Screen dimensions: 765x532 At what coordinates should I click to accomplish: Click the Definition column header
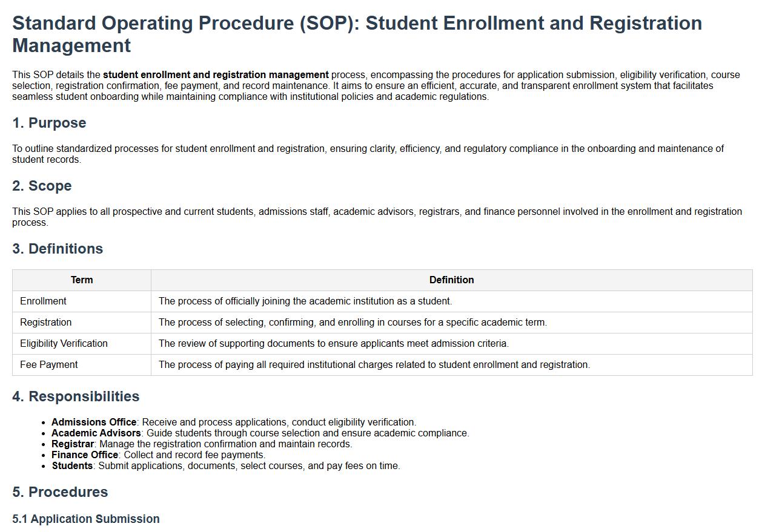click(x=451, y=280)
